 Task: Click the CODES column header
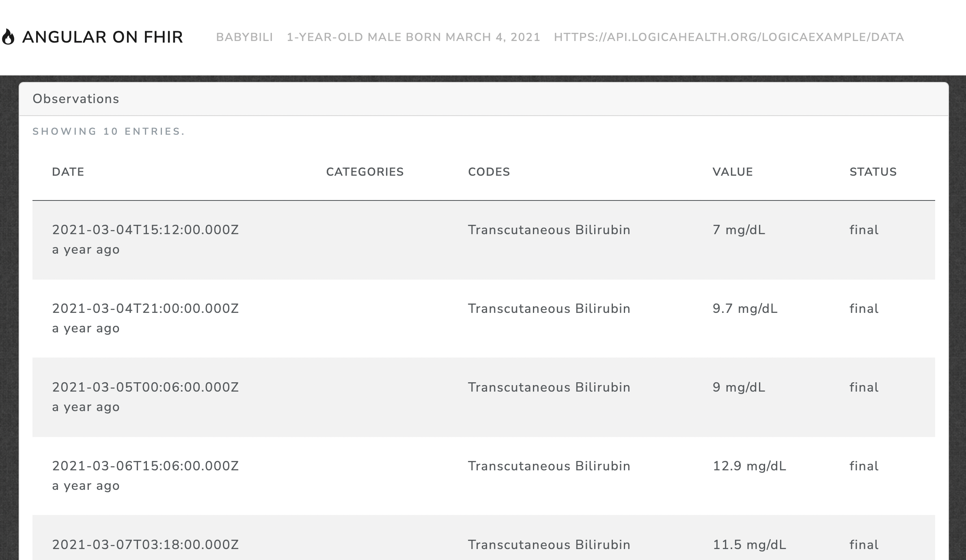coord(489,172)
